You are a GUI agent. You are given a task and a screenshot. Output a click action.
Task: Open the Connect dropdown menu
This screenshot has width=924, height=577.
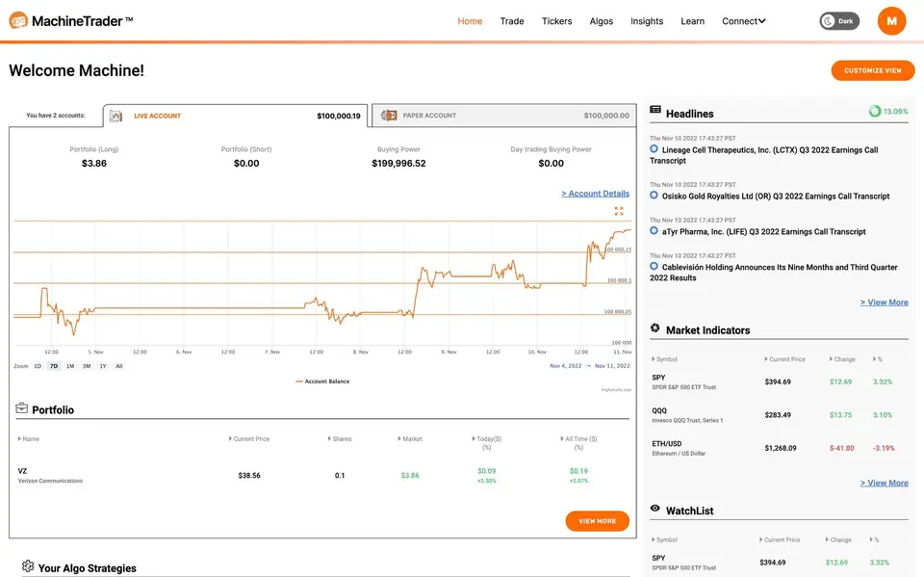(744, 21)
